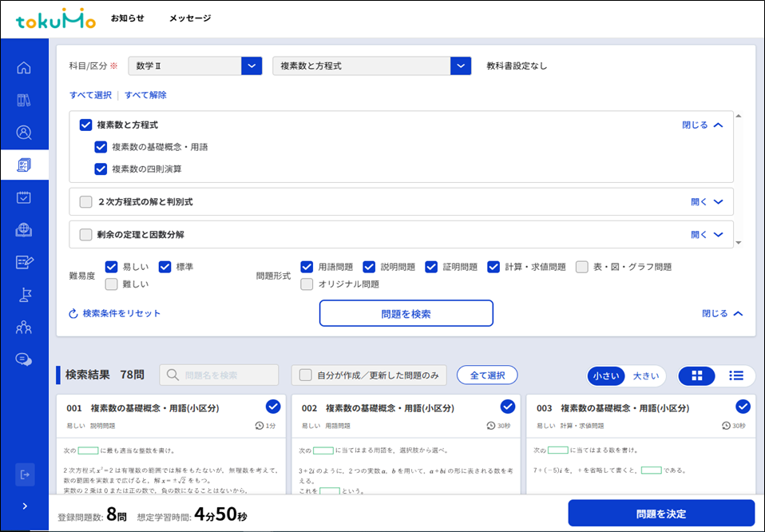Open the flag icon in sidebar
Viewport: 765px width, 532px height.
24,295
